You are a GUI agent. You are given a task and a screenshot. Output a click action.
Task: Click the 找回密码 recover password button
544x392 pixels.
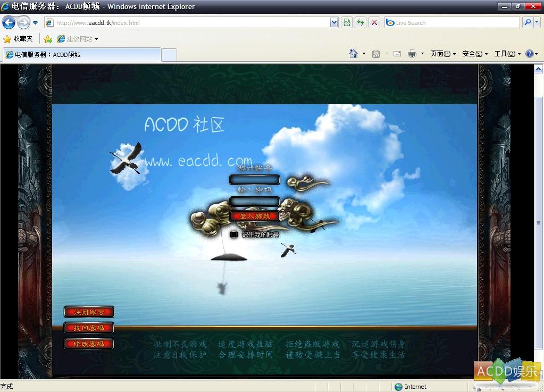tap(89, 328)
